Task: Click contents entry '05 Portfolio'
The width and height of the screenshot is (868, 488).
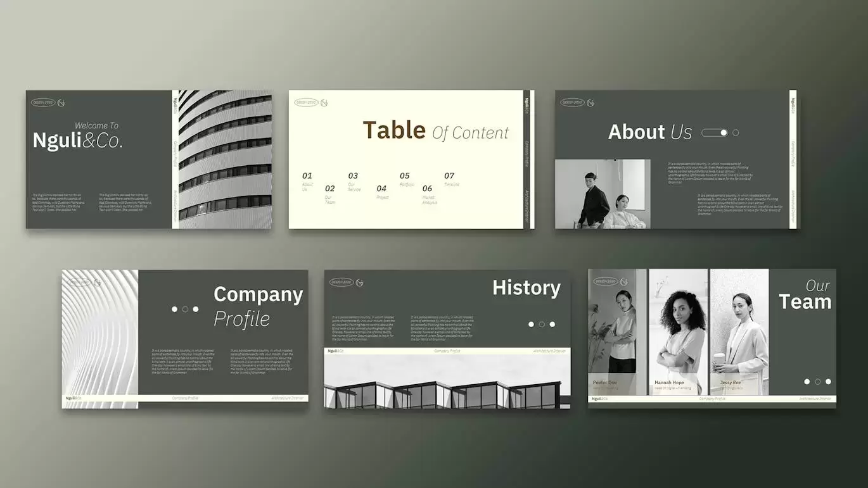Action: click(406, 179)
